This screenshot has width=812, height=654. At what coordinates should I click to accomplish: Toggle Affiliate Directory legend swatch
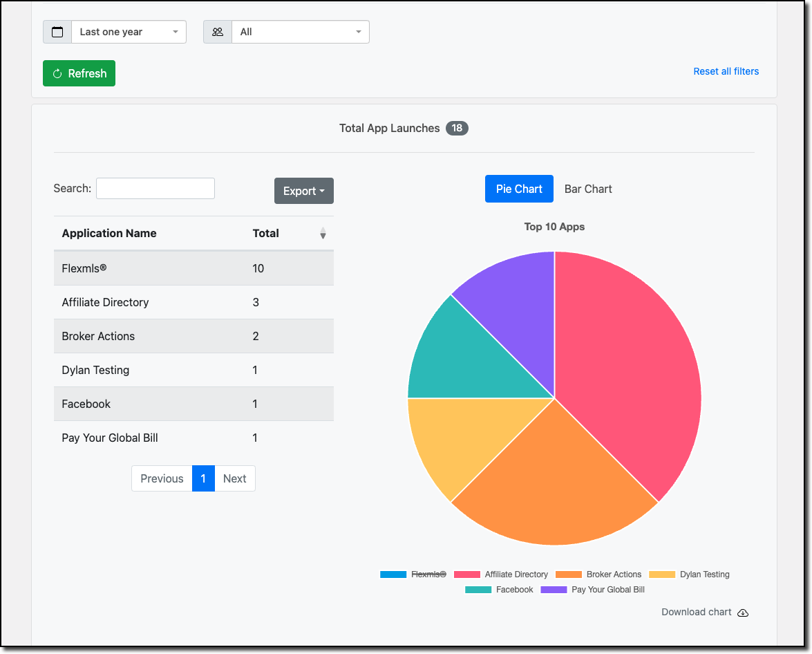pyautogui.click(x=466, y=574)
